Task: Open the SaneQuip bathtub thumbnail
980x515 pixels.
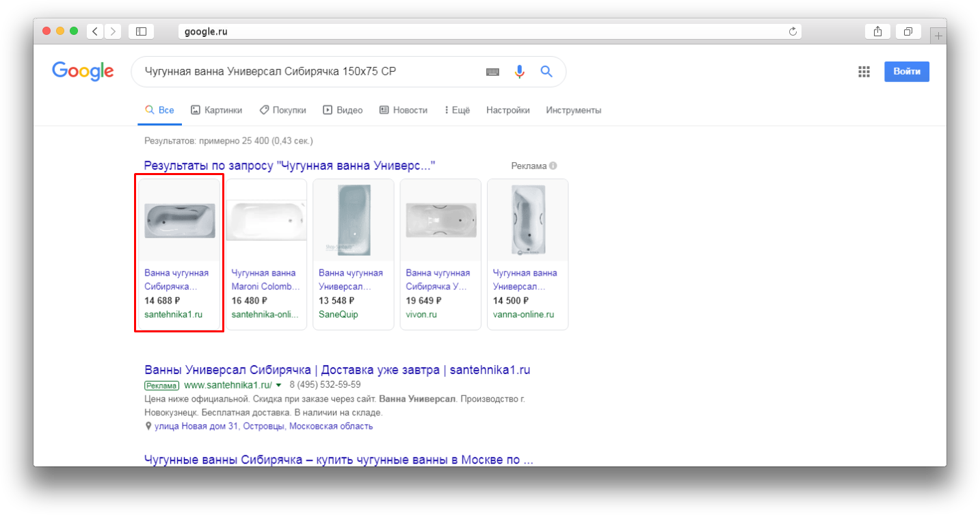Action: pyautogui.click(x=354, y=220)
